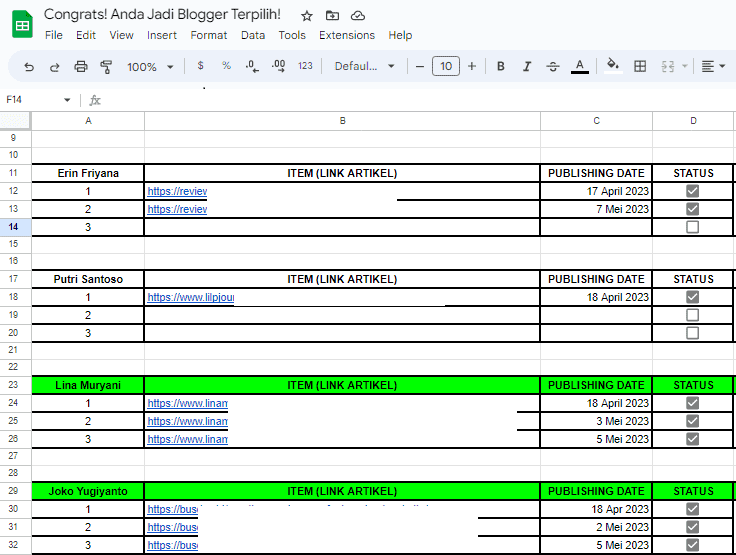Open the Format menu
736x555 pixels.
click(209, 35)
